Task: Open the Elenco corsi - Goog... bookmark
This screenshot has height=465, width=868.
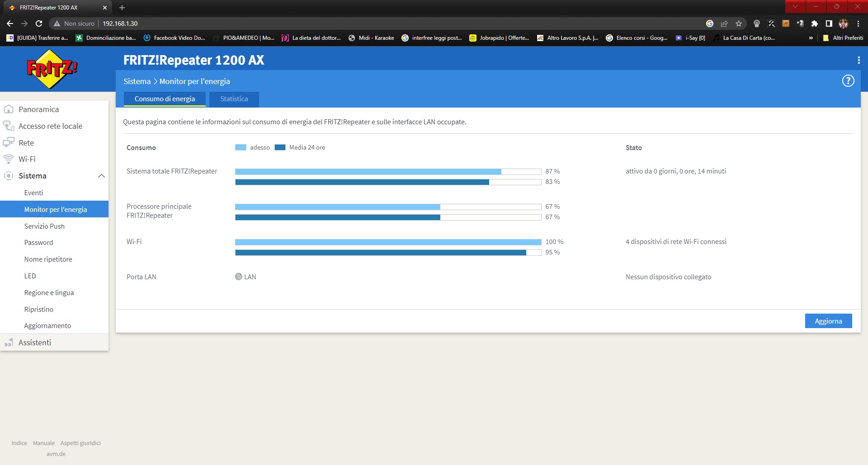Action: (637, 38)
